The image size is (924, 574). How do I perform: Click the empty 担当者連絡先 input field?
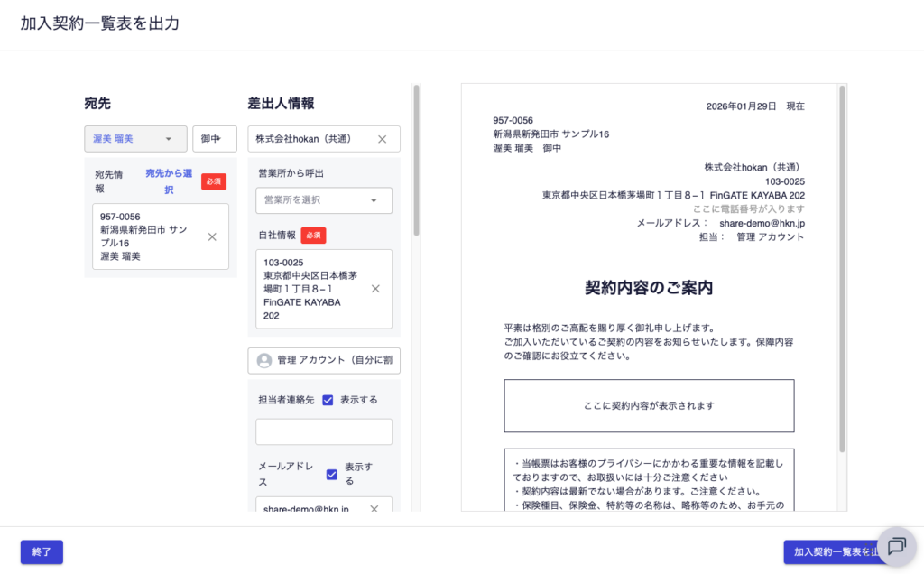[x=323, y=431]
